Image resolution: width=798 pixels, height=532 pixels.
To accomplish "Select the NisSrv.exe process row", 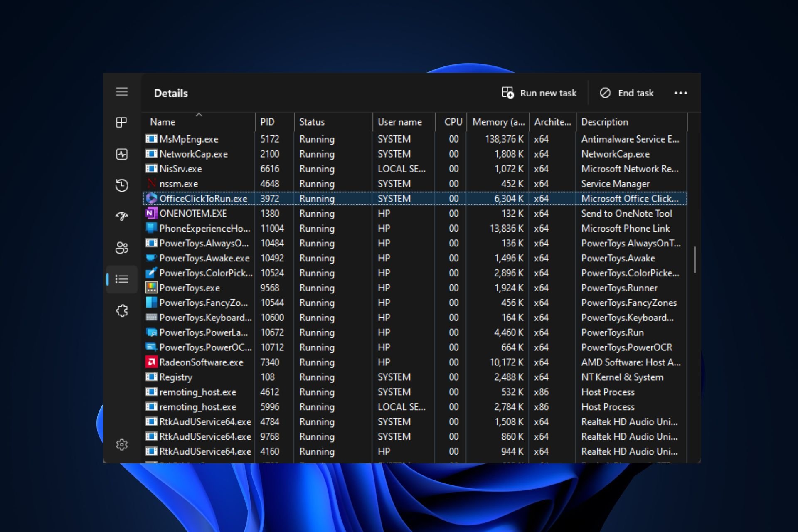I will point(415,169).
